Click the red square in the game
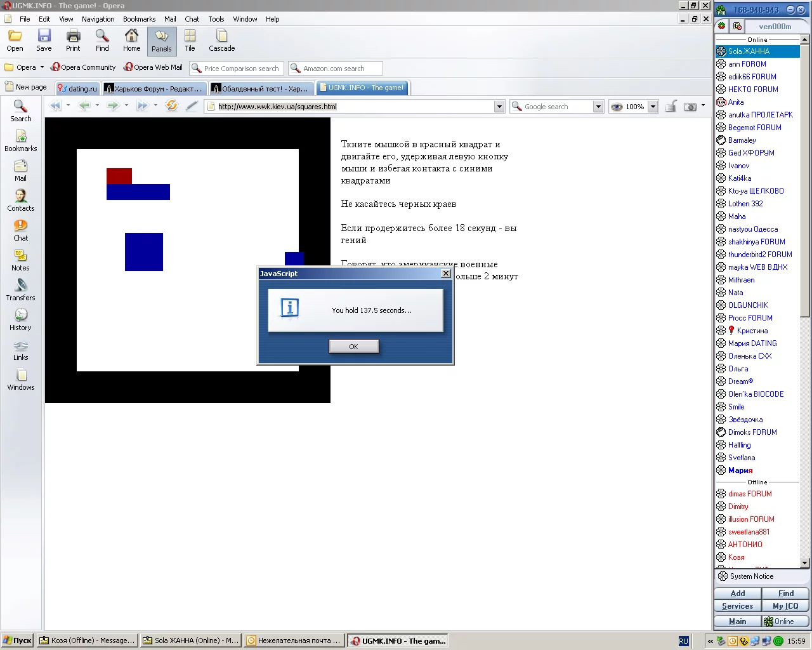812x650 pixels. 119,176
